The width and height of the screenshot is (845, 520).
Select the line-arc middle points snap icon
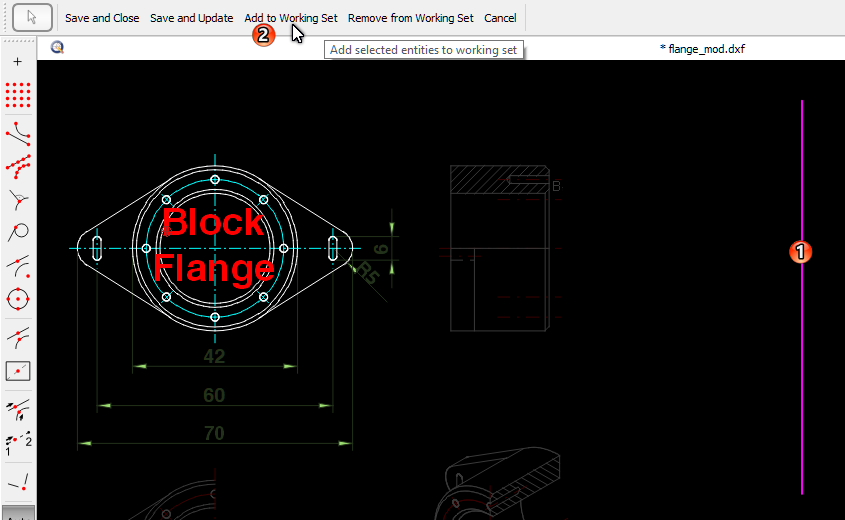point(18,338)
